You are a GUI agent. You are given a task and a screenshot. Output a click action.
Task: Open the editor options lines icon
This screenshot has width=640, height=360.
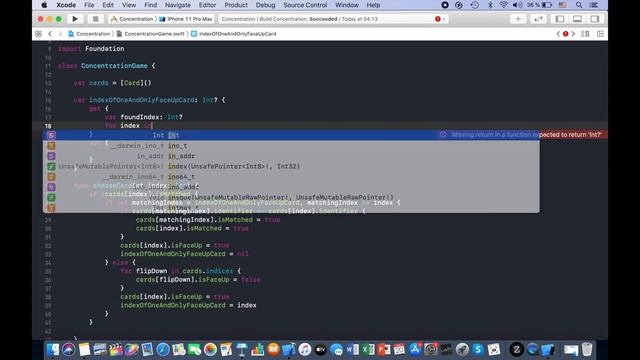tap(585, 34)
